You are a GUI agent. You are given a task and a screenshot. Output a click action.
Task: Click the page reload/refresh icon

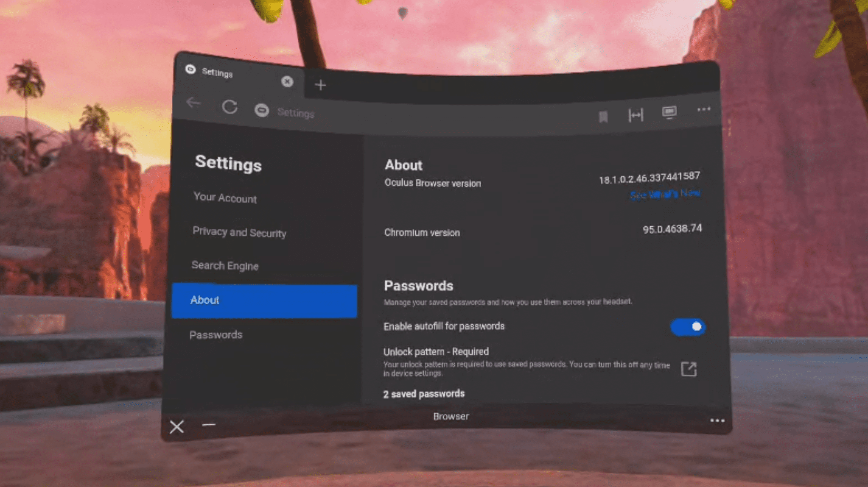click(x=229, y=109)
